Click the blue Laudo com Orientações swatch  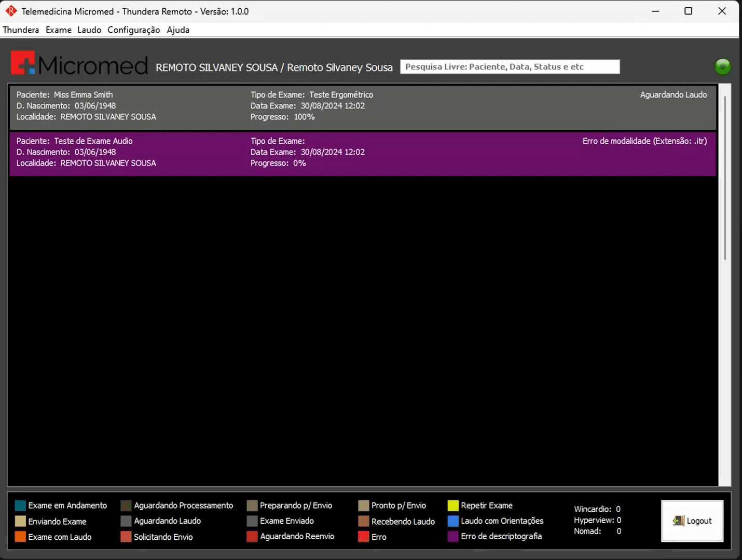tap(453, 521)
